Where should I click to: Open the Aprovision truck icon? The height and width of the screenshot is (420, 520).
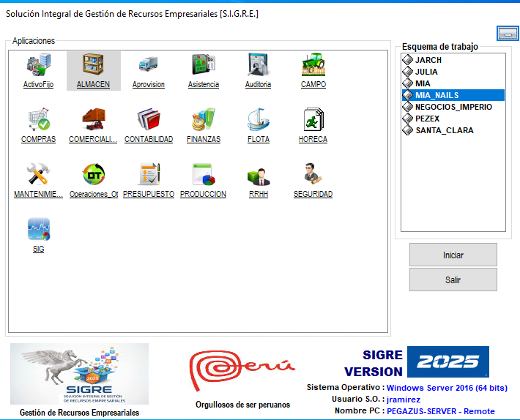[149, 66]
